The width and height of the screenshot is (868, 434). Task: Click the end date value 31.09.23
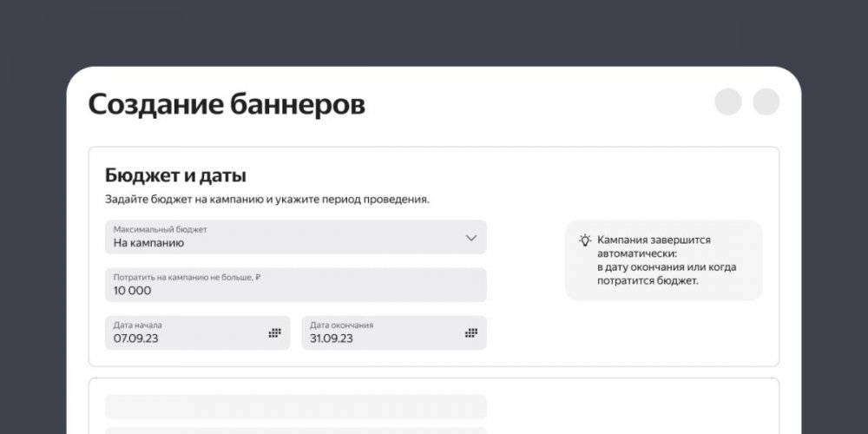click(x=332, y=339)
